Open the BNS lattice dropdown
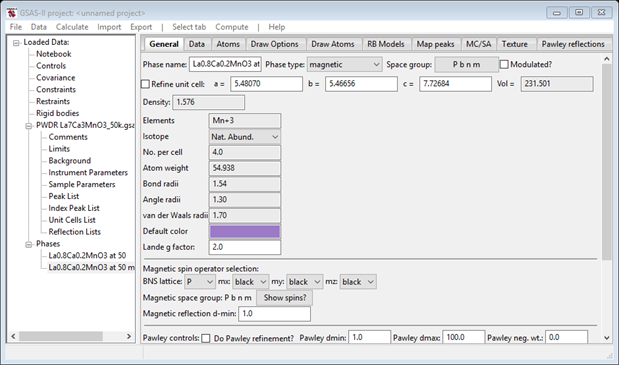The image size is (619, 365). [x=200, y=282]
